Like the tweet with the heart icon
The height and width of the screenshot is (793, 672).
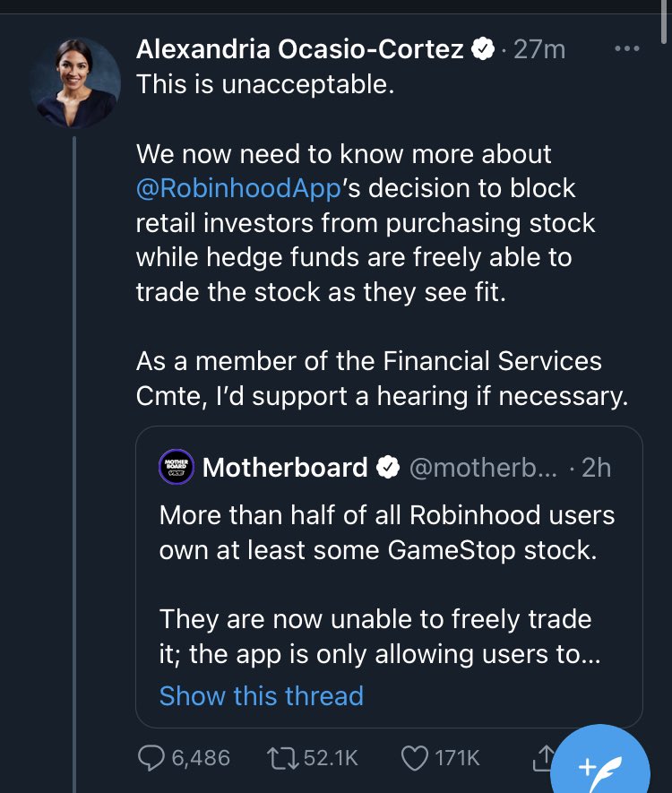[x=413, y=757]
